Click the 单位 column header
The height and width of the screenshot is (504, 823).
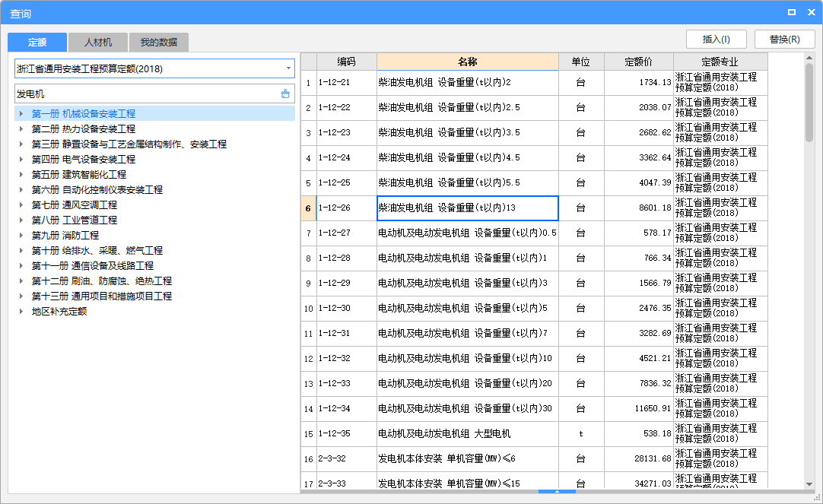point(581,62)
